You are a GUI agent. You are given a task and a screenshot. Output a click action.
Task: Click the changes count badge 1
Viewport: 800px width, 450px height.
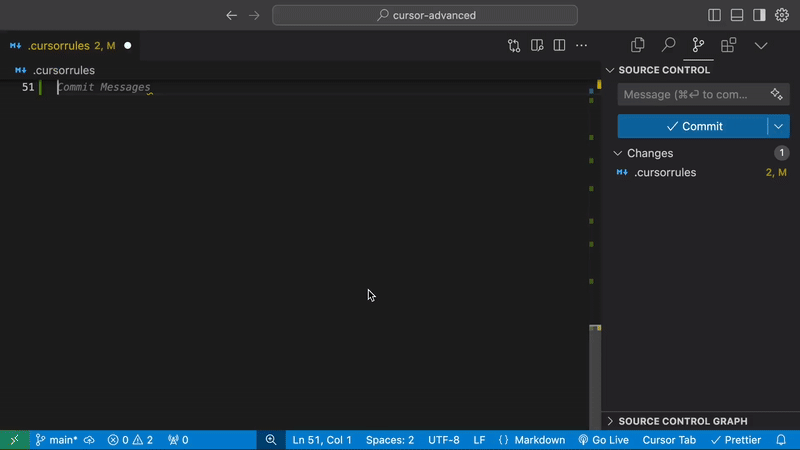tap(781, 153)
